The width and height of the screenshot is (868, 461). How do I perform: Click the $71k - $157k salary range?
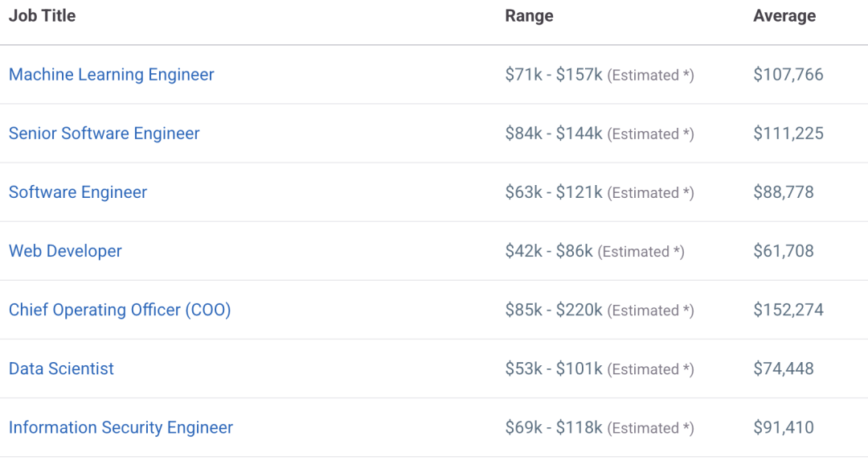[554, 75]
